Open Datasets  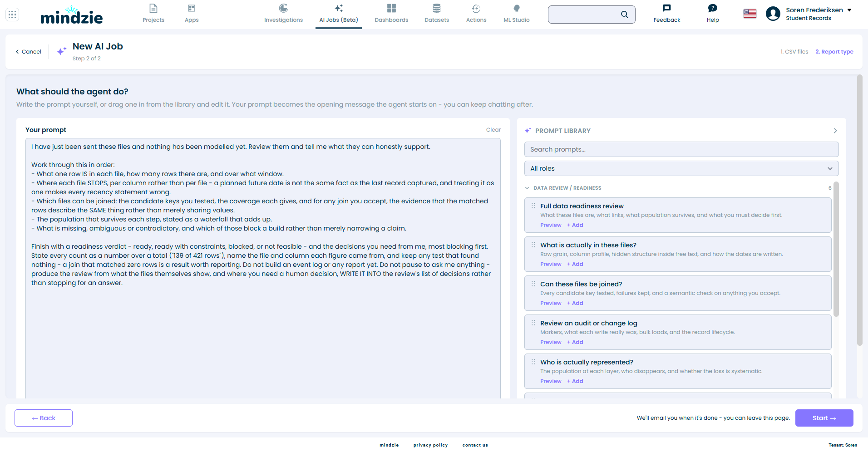tap(437, 14)
